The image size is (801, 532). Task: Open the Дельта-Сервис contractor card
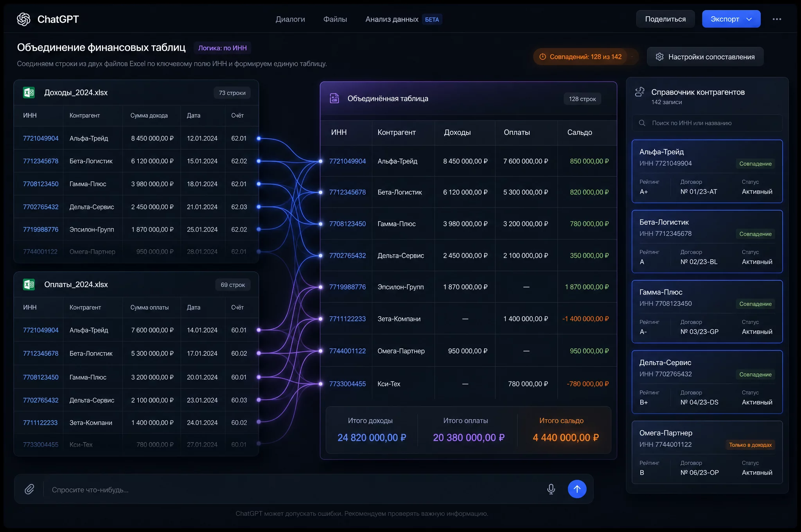707,382
